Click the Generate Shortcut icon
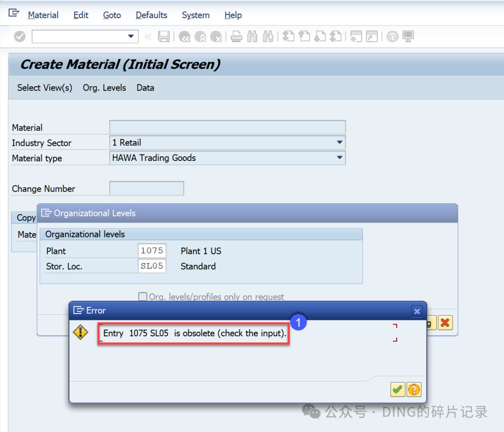This screenshot has height=432, width=504. 372,36
